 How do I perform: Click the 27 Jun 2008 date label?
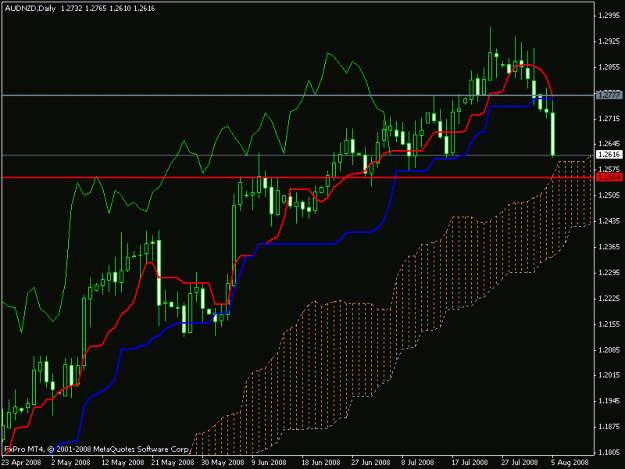371,463
